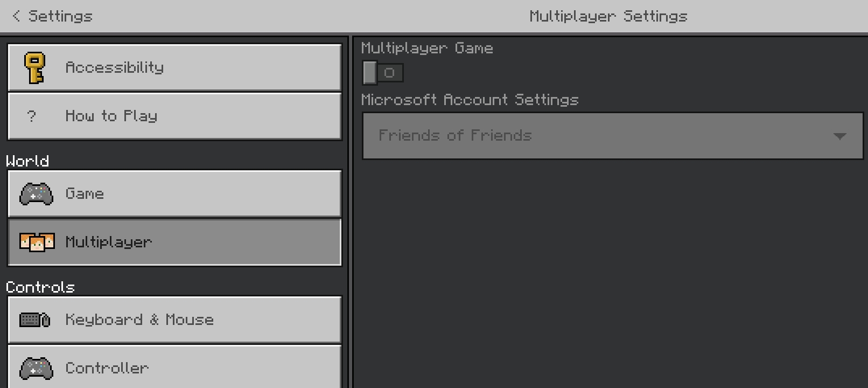Click the keyboard and mouse icon
Viewport: 868px width, 388px height.
point(35,320)
